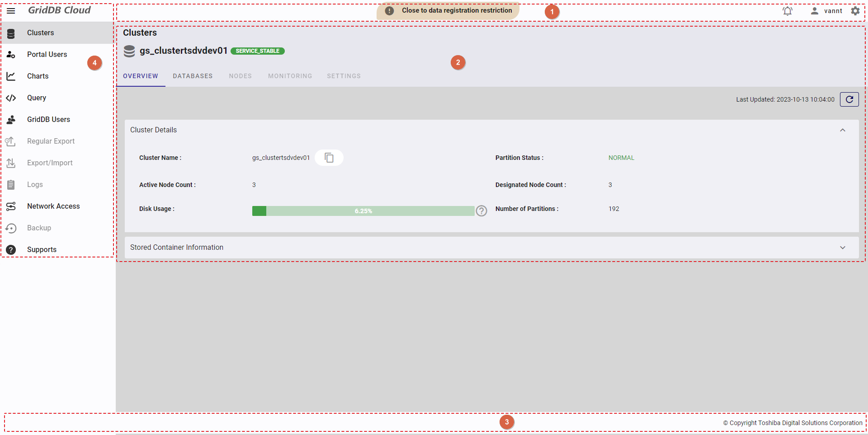This screenshot has width=868, height=435.
Task: Click the vannt username
Action: pos(833,11)
